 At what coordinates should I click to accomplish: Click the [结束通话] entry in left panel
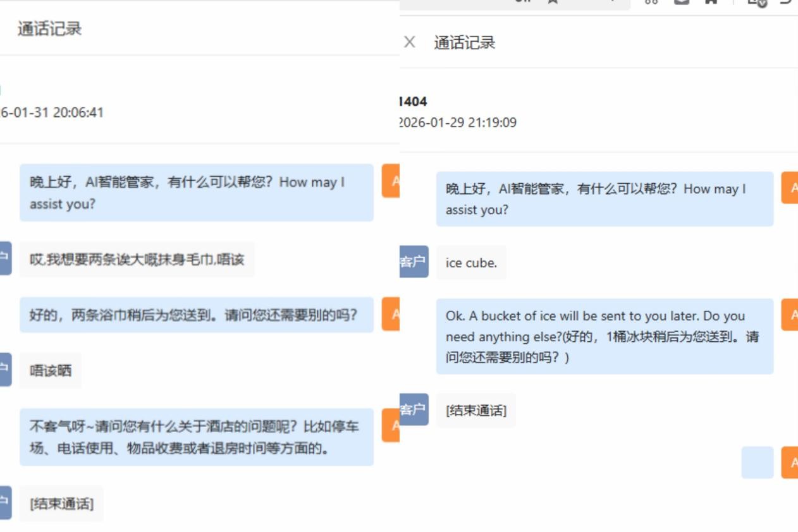click(61, 504)
